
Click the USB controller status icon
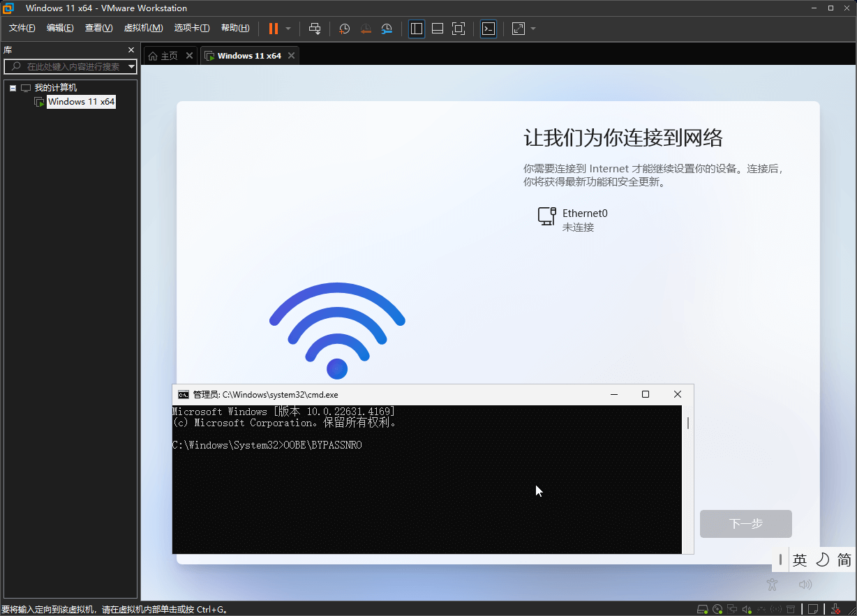tap(761, 610)
